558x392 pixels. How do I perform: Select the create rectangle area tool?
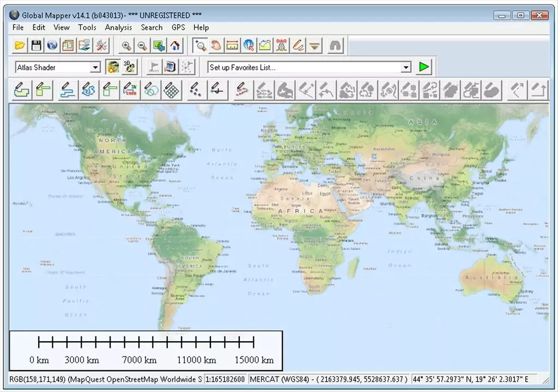43,90
